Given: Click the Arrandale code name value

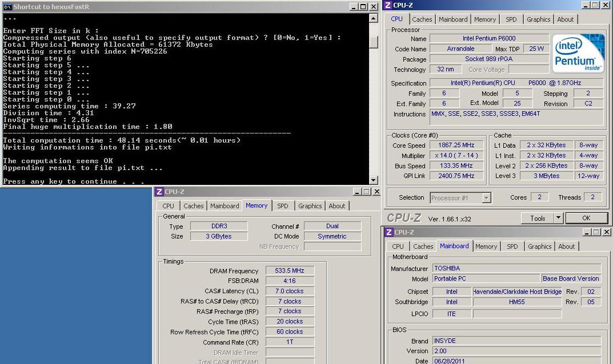Looking at the screenshot, I should (460, 48).
